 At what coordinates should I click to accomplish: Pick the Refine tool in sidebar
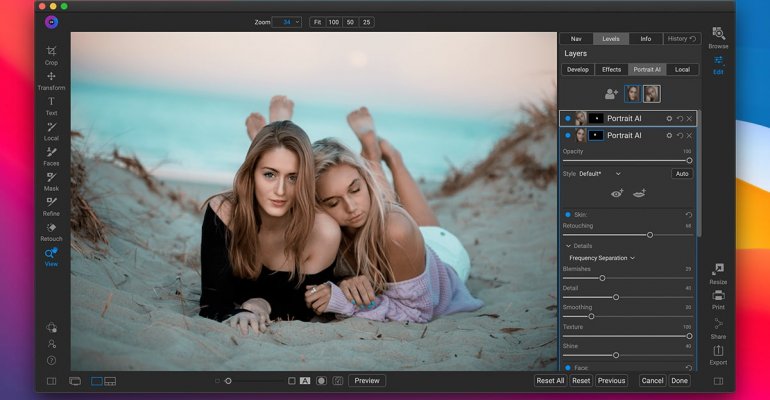(x=51, y=203)
